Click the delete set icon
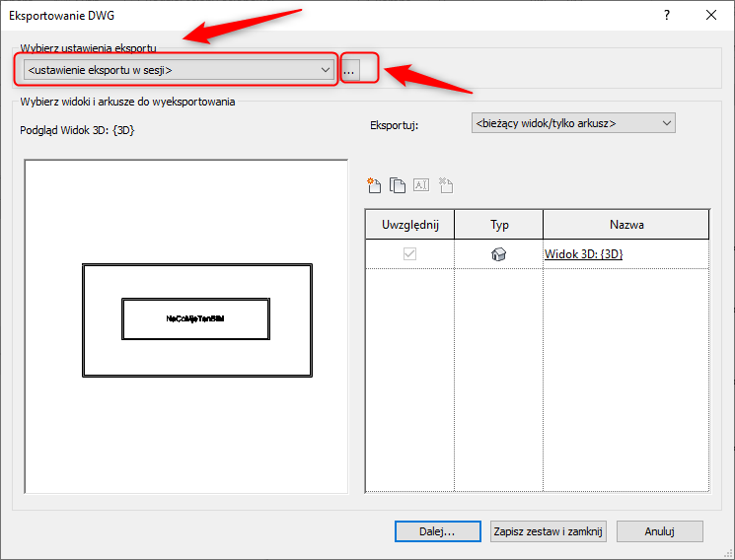Viewport: 735px width, 560px height. (445, 185)
